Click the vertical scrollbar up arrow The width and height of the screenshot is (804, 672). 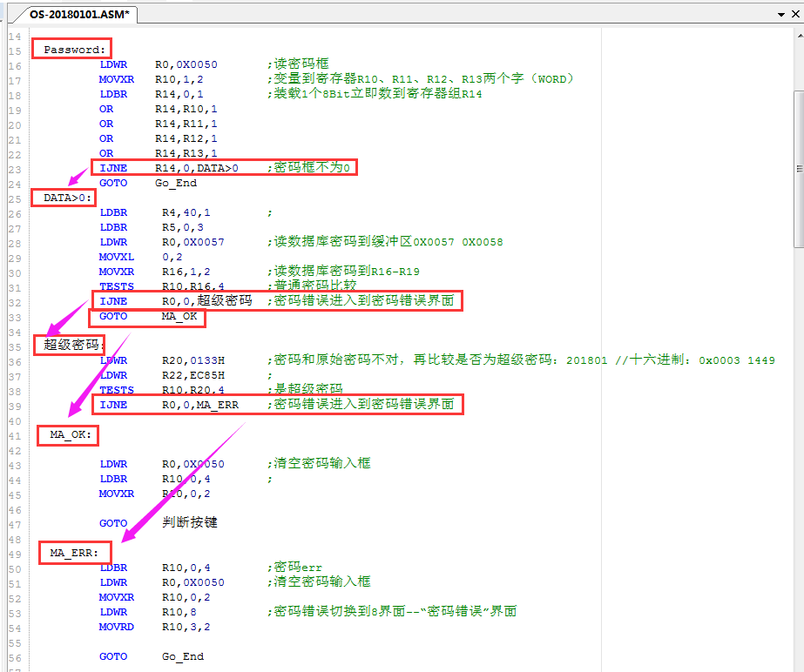(x=800, y=36)
